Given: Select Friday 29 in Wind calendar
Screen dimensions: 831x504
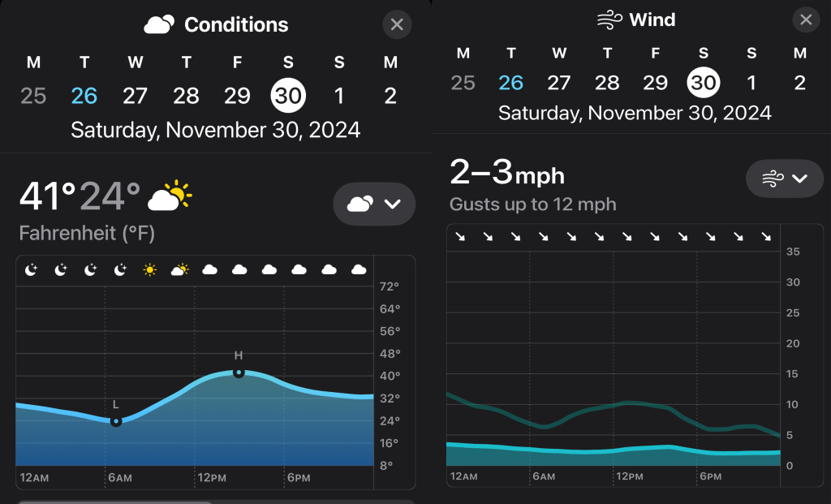Looking at the screenshot, I should pos(655,83).
